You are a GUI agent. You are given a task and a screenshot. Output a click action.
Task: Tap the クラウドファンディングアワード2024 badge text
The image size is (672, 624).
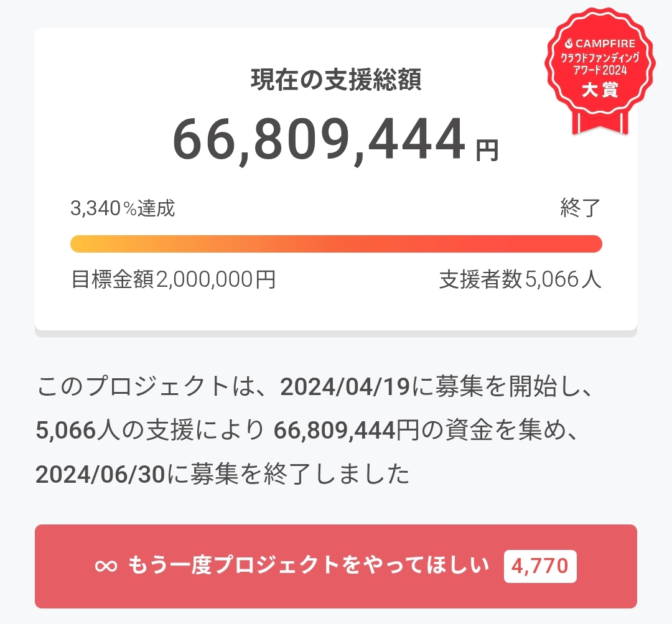[600, 64]
